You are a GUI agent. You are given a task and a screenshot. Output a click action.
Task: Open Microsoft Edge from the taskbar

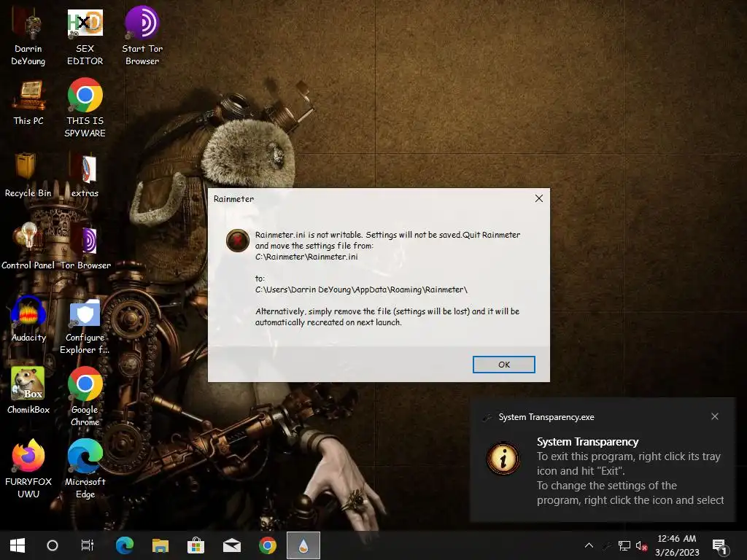(124, 545)
